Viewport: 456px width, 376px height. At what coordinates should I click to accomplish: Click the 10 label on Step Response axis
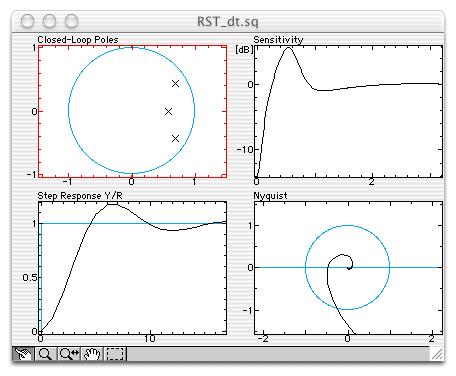point(150,339)
